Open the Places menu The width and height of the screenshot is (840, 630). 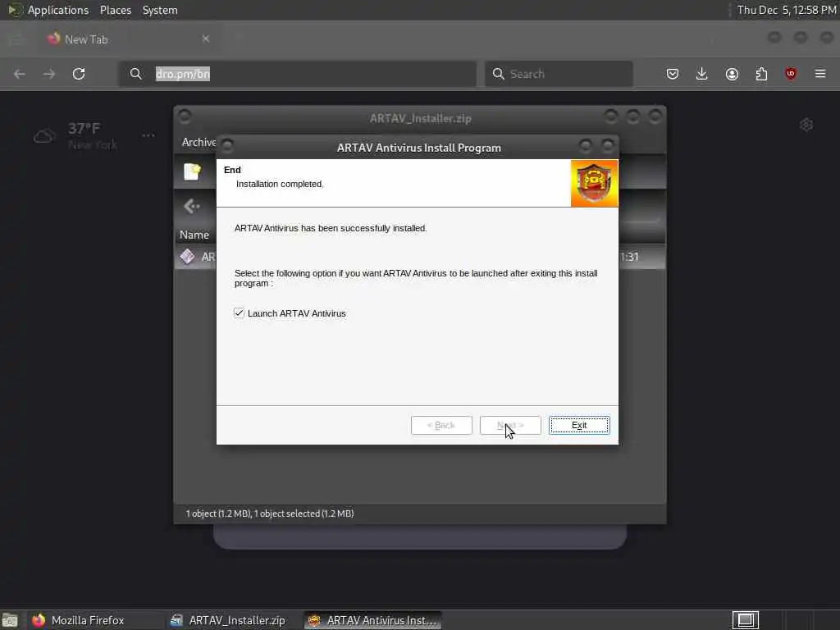coord(116,10)
